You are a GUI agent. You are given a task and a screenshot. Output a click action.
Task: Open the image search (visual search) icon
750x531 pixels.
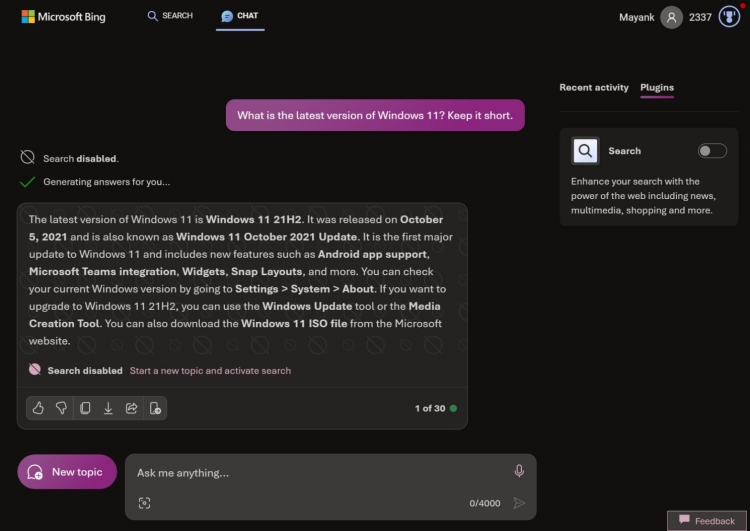coord(144,503)
